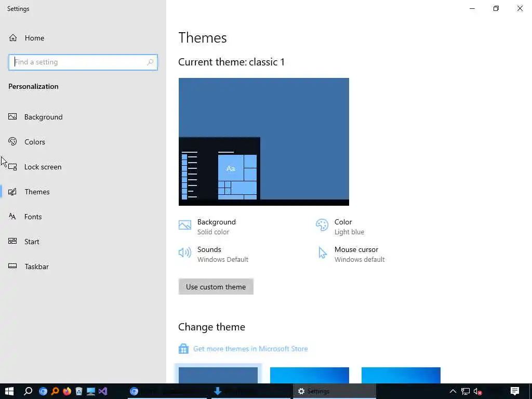Viewport: 532px width, 399px height.
Task: Click the search magnifier in Find a setting
Action: (150, 62)
